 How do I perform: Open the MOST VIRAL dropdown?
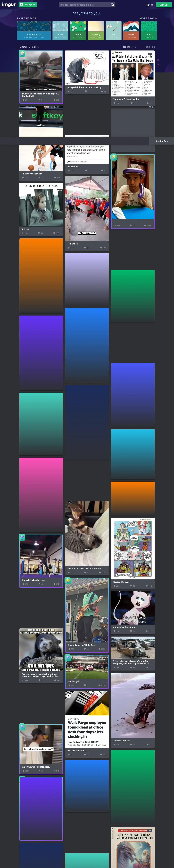(x=29, y=47)
